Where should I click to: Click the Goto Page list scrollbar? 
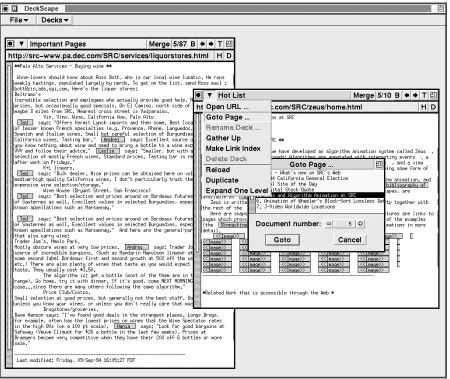(x=252, y=205)
